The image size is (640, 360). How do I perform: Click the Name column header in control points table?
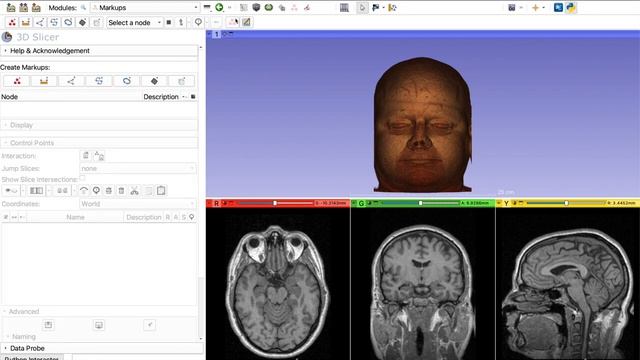pyautogui.click(x=75, y=217)
